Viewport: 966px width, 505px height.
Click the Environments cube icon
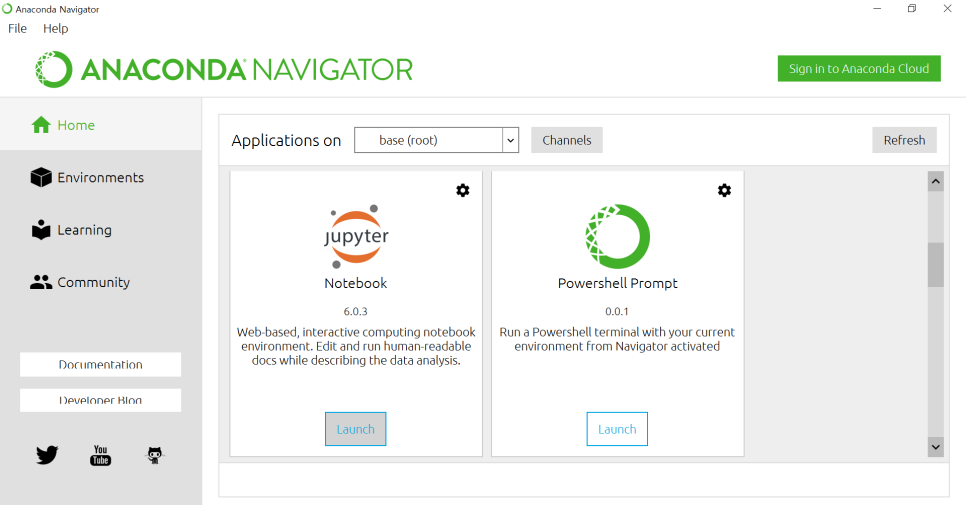41,177
